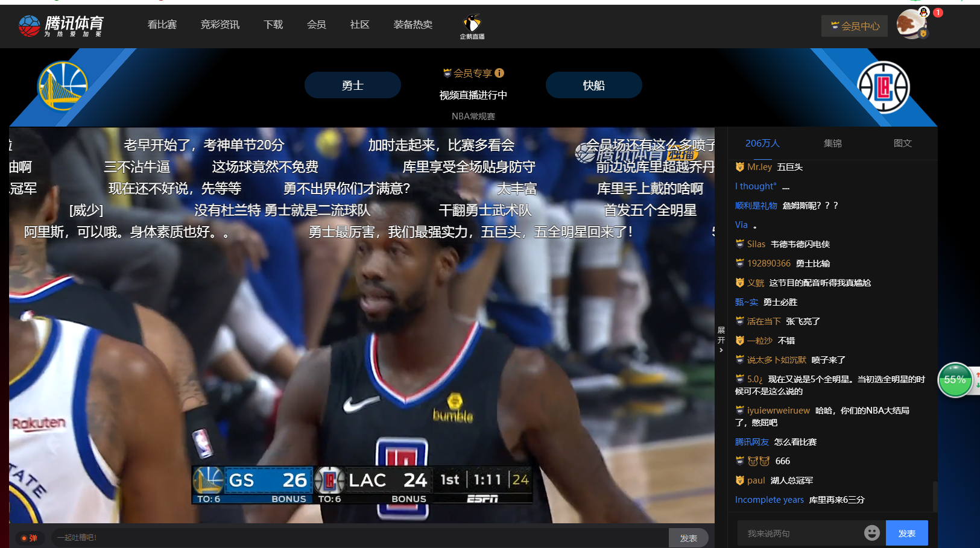Click username Silas in chat
Viewport: 980px width, 548px height.
pyautogui.click(x=756, y=244)
